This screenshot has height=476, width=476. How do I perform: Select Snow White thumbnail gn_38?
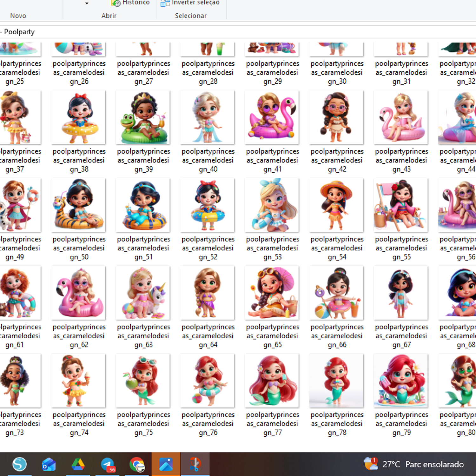point(79,117)
